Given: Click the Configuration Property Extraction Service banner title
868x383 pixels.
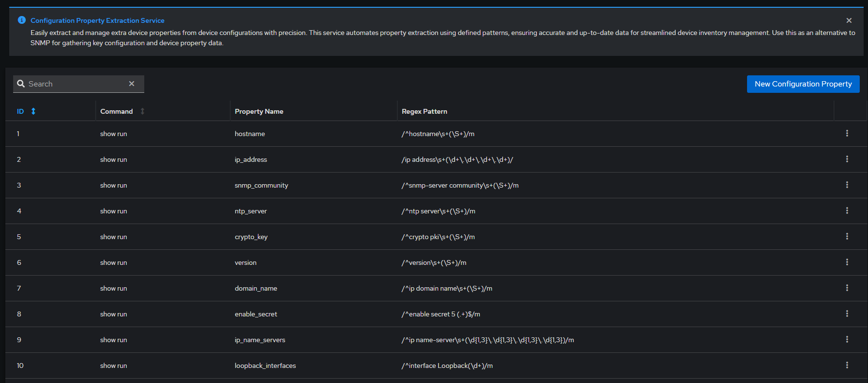Looking at the screenshot, I should 98,20.
